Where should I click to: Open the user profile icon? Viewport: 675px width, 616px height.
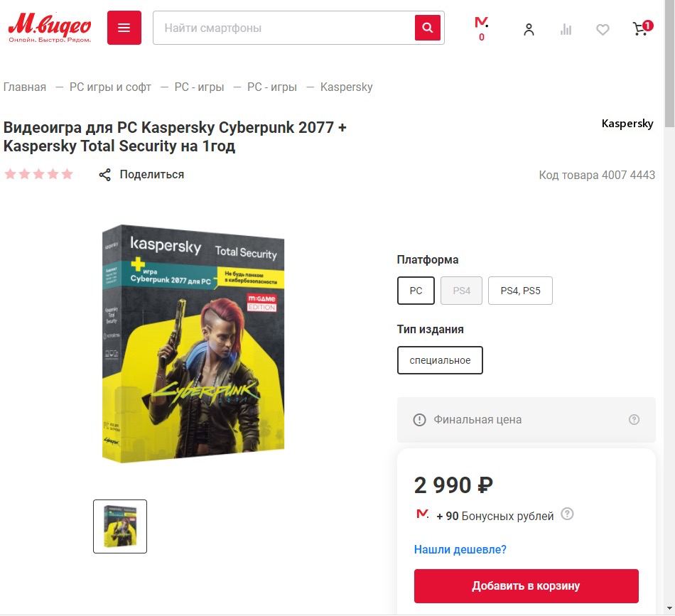[529, 29]
